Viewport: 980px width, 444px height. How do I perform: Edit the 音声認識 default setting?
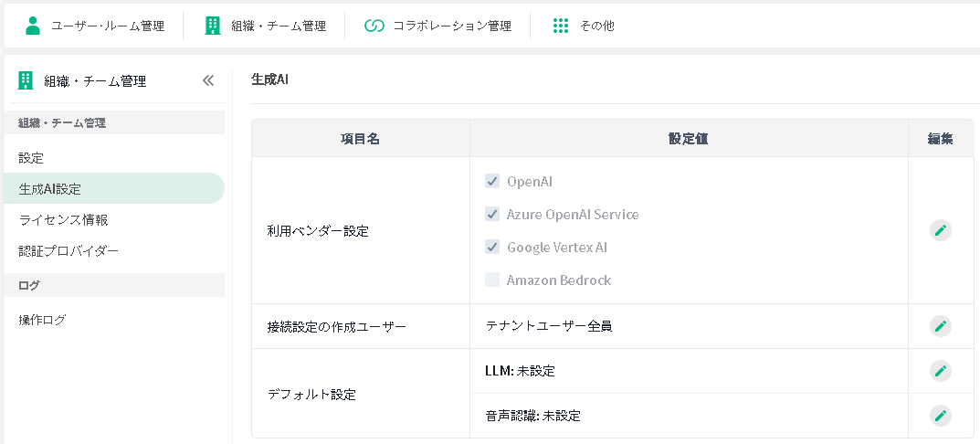point(940,416)
